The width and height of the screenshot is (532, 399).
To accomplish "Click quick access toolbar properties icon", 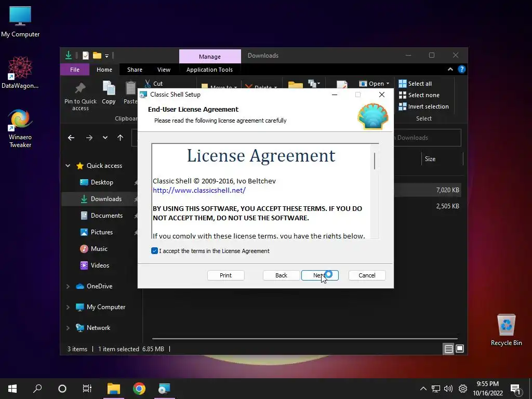I will [86, 55].
